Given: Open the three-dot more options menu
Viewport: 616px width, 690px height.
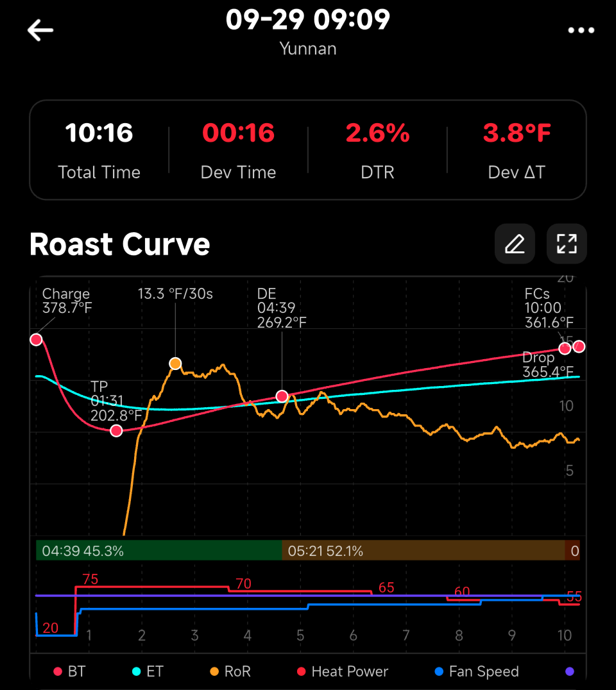Looking at the screenshot, I should pos(581,30).
